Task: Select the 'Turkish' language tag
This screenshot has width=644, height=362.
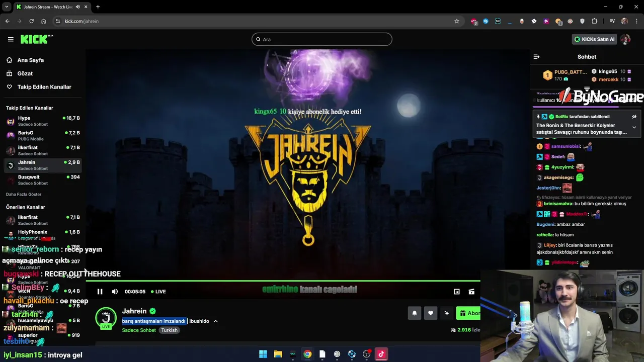Action: (169, 330)
